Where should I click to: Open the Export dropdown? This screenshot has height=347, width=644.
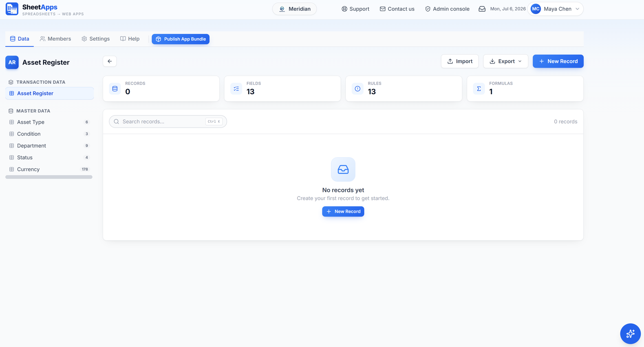[506, 61]
